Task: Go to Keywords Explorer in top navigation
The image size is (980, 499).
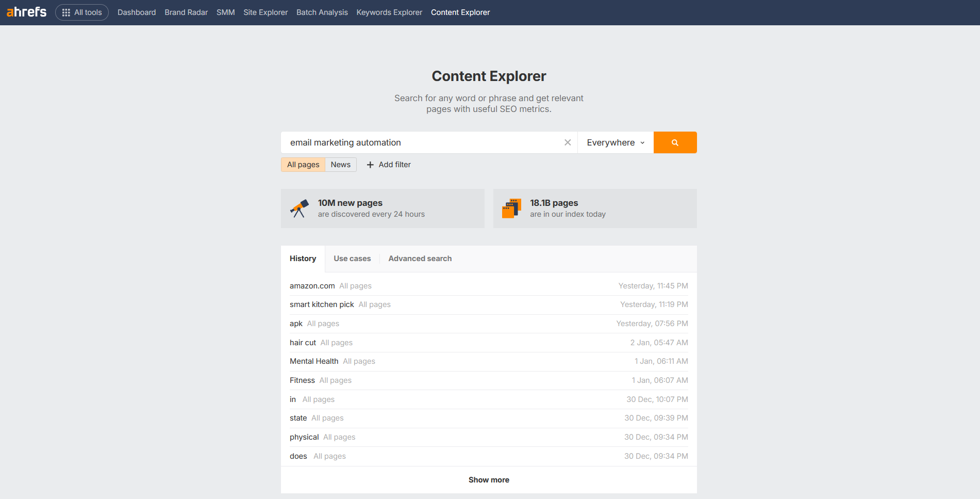Action: [x=389, y=12]
